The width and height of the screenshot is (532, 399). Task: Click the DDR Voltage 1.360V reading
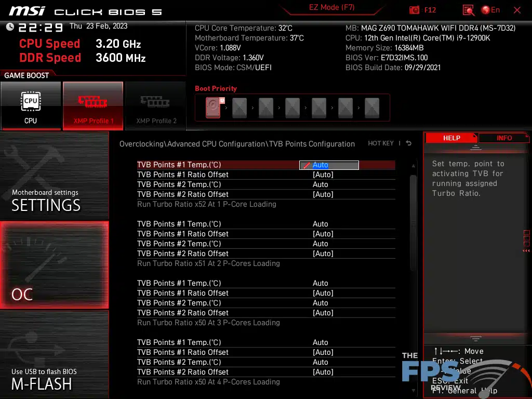(229, 58)
